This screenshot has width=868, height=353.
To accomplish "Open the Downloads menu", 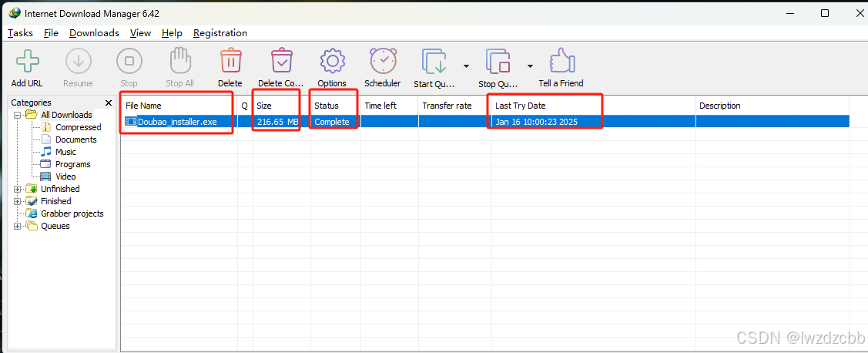I will (94, 32).
